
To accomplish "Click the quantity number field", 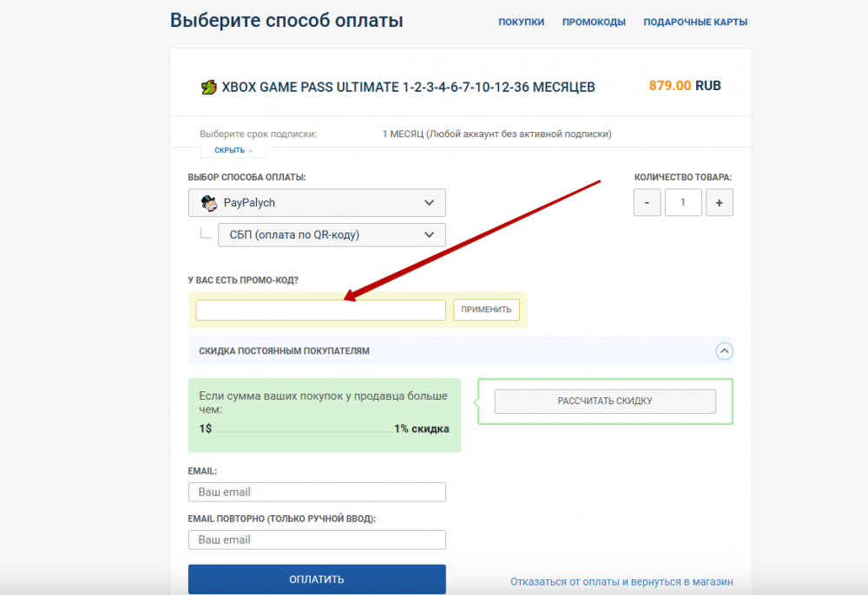I will click(683, 202).
